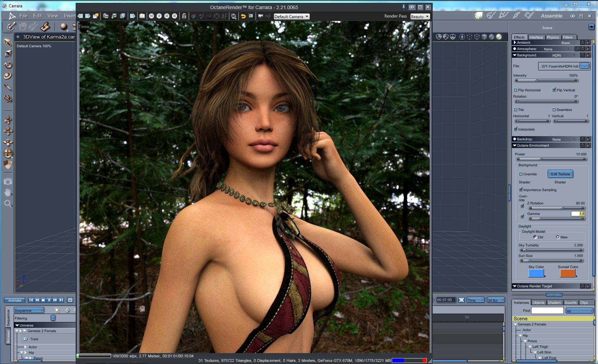
Task: Switch to the Interface tab
Action: click(x=536, y=37)
